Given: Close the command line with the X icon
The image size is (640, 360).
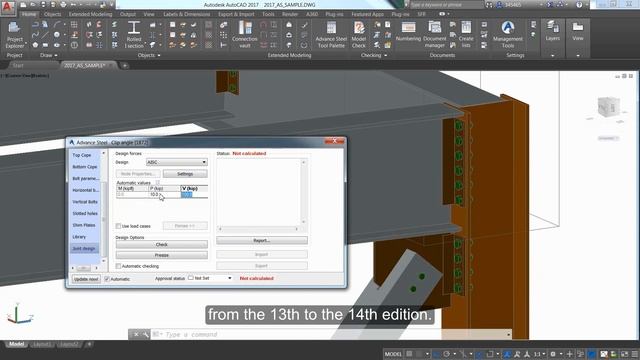Looking at the screenshot, I should pyautogui.click(x=136, y=335).
